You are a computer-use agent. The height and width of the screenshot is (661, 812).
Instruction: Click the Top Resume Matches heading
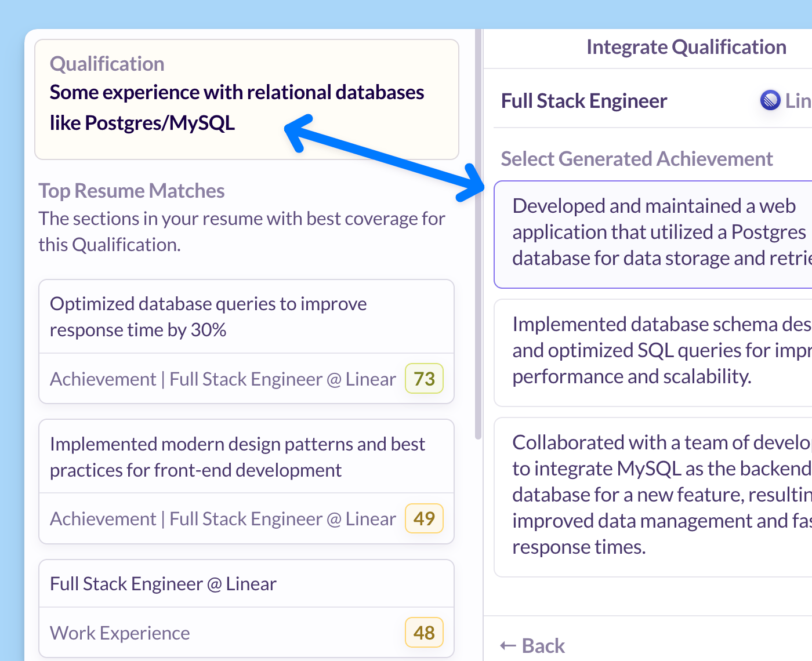(132, 191)
